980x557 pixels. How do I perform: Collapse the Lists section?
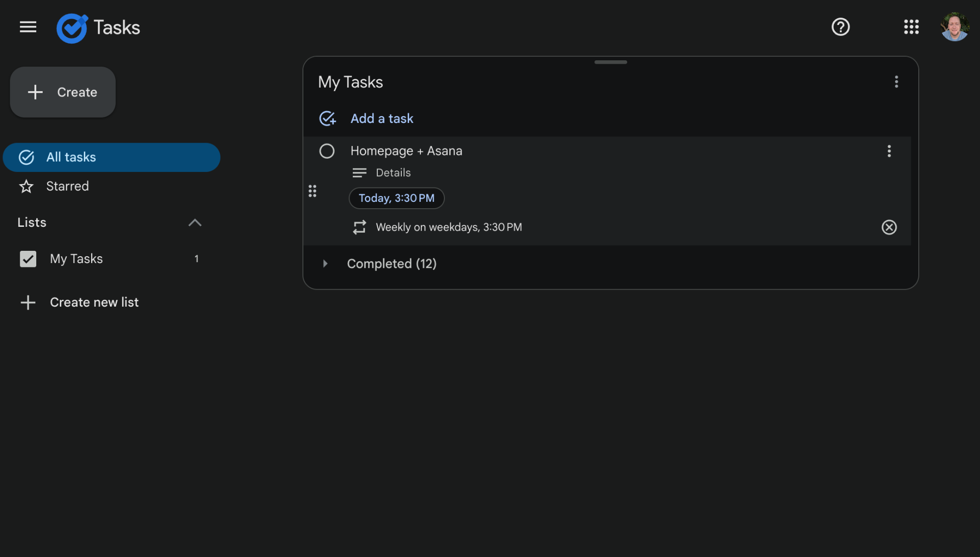(195, 222)
